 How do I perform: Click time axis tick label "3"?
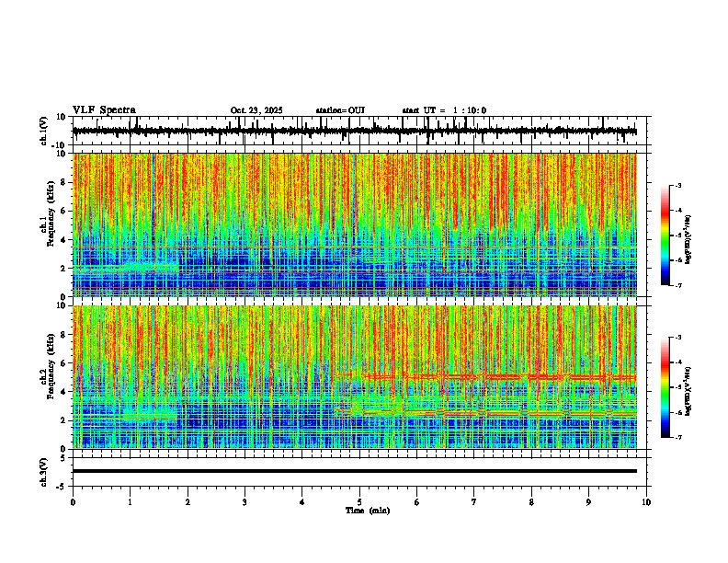pyautogui.click(x=245, y=502)
